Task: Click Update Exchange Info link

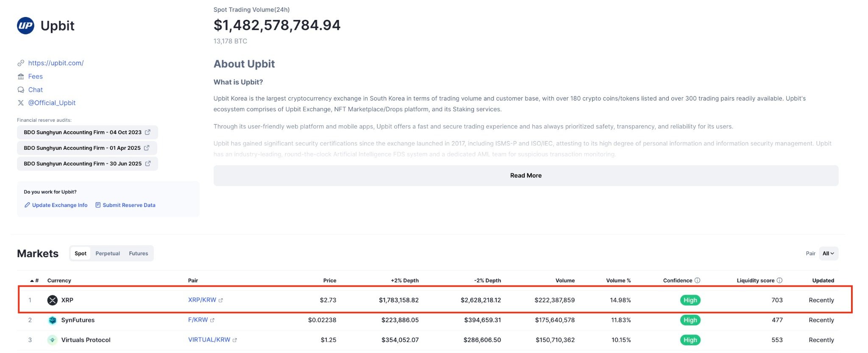Action: tap(60, 205)
